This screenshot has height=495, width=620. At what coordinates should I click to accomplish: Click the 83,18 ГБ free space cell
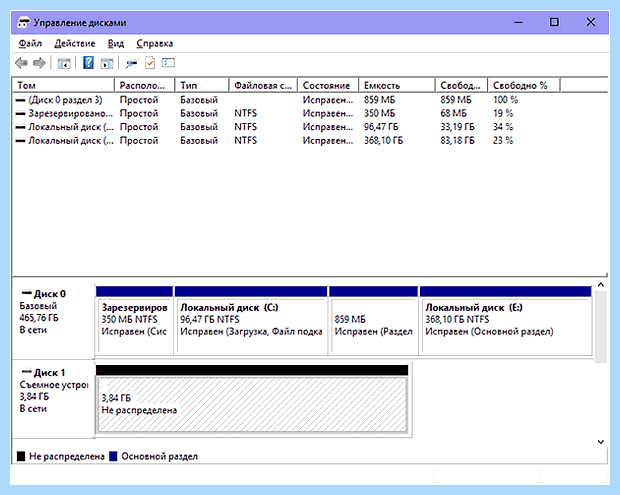click(x=457, y=140)
